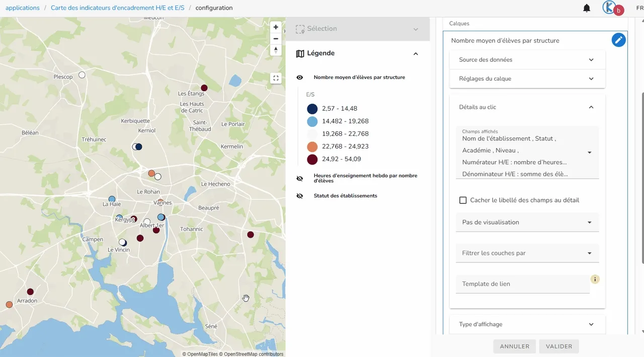Show the Statut des établissements layer

[300, 196]
